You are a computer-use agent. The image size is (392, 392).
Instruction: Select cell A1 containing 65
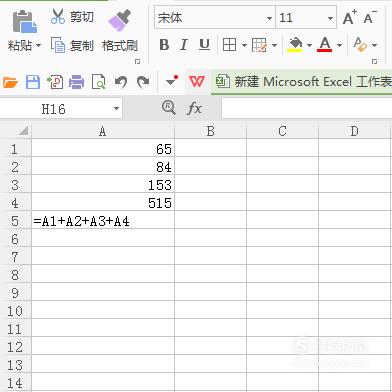tap(103, 149)
